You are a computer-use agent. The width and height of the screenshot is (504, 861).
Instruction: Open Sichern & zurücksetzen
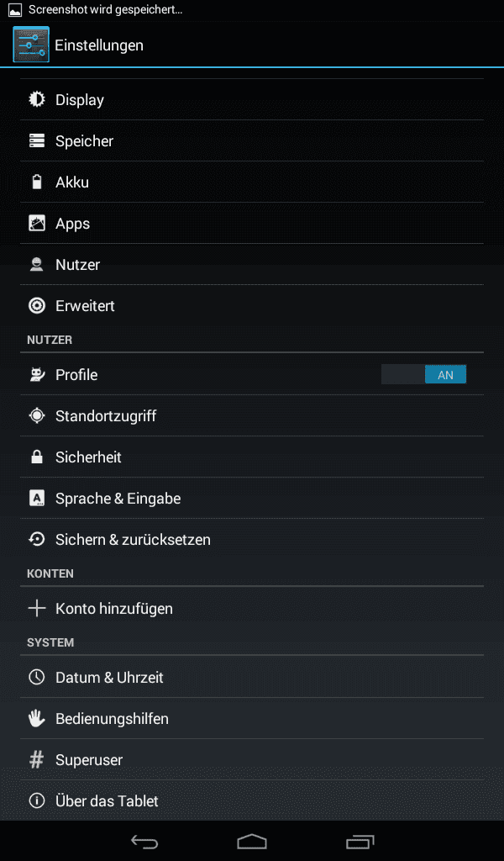click(252, 539)
